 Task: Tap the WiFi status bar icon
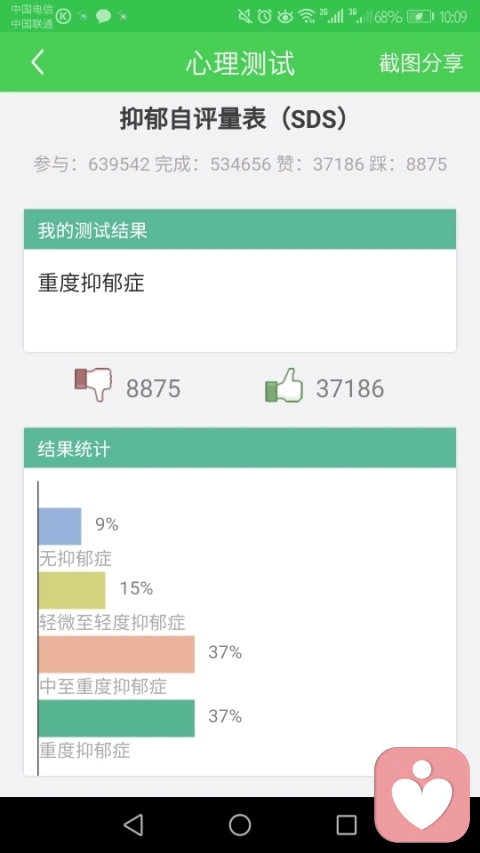click(306, 16)
